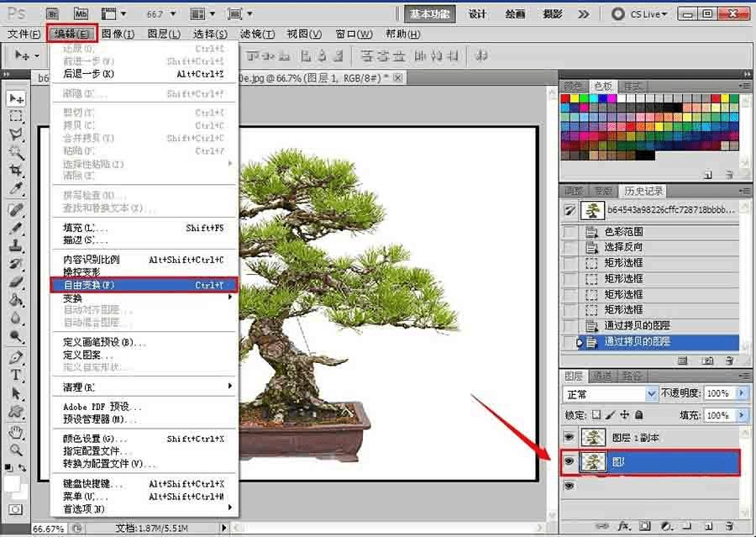Add a layer mask from Layers panel bottom
The image size is (756, 537).
point(645,525)
